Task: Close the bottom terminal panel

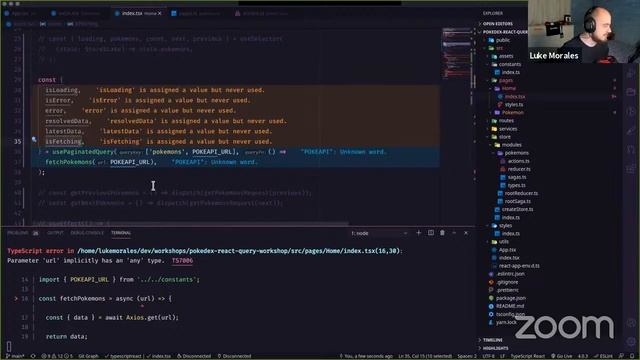Action: pyautogui.click(x=466, y=233)
